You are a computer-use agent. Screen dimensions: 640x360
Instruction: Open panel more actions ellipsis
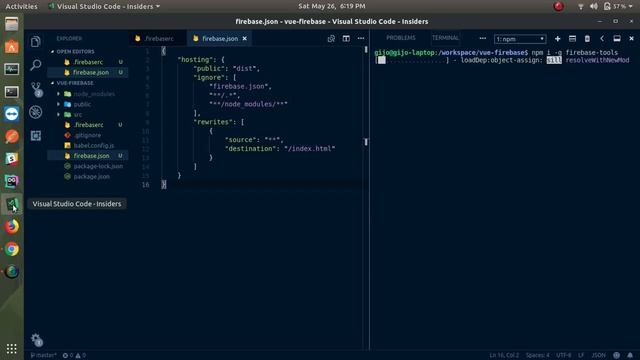[x=482, y=38]
